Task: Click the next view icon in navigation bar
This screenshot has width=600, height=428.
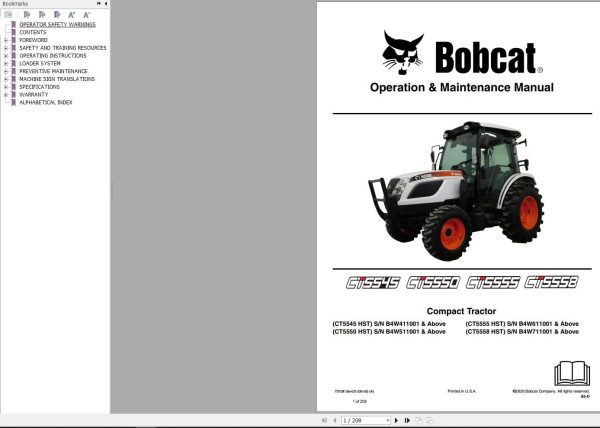Action: (x=430, y=420)
